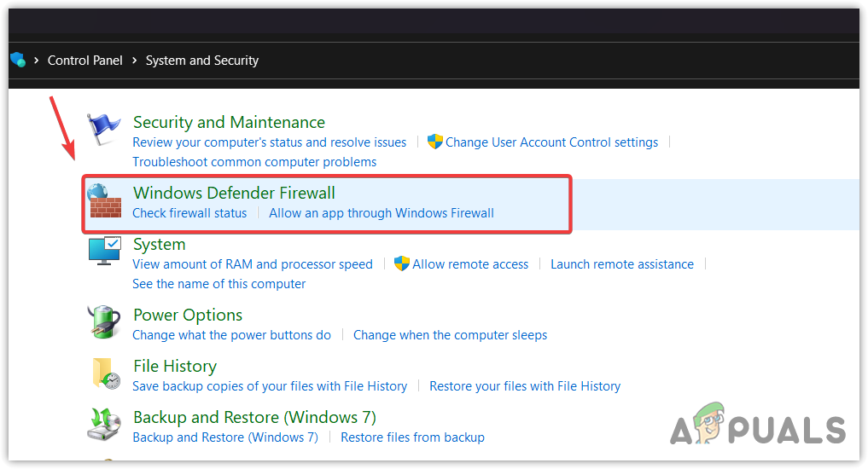Expand the chevron before Control Panel breadcrumb
Screen dimensions: 868x469
click(x=37, y=61)
